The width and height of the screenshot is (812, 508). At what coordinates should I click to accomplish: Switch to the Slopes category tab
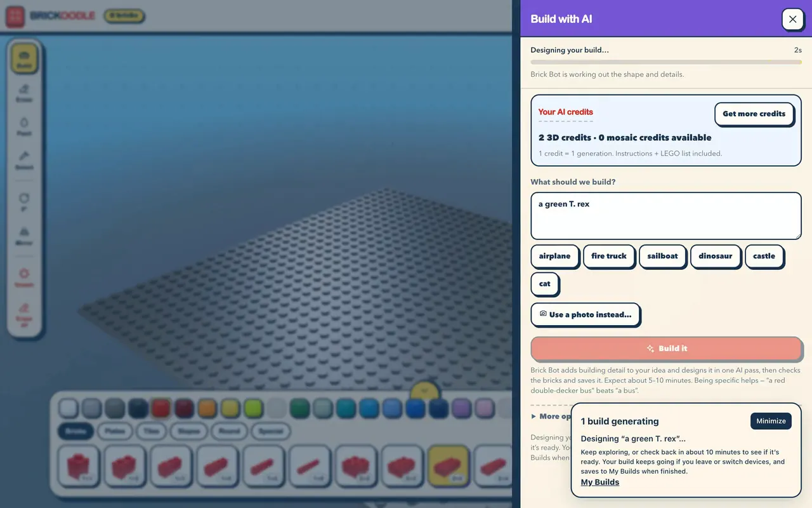coord(188,431)
